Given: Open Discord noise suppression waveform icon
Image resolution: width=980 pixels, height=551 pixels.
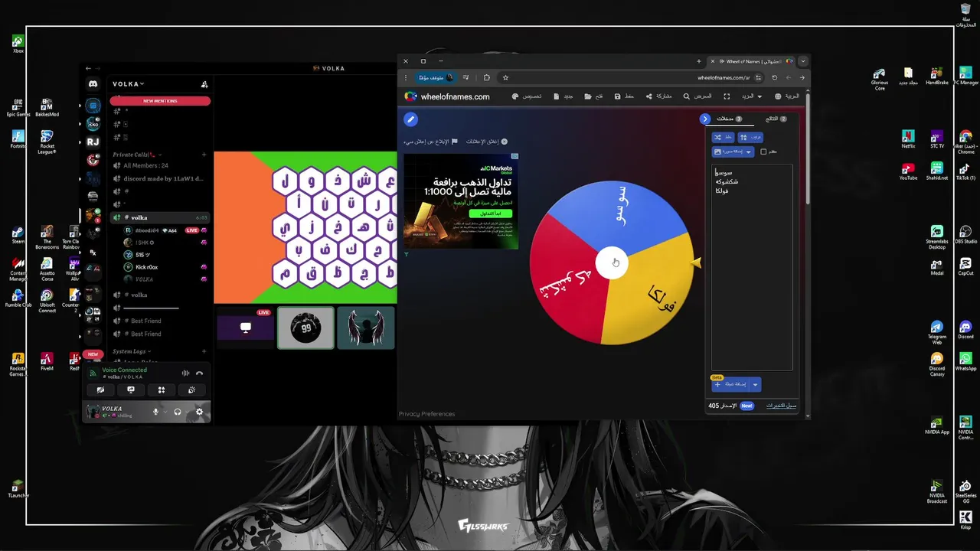Looking at the screenshot, I should (185, 373).
